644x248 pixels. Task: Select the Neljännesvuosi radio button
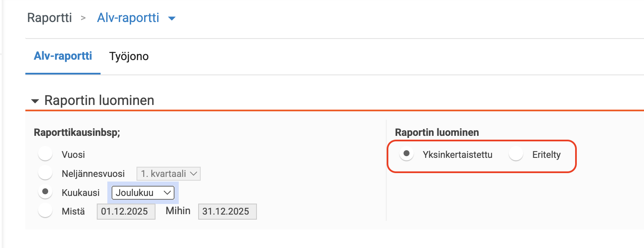45,173
